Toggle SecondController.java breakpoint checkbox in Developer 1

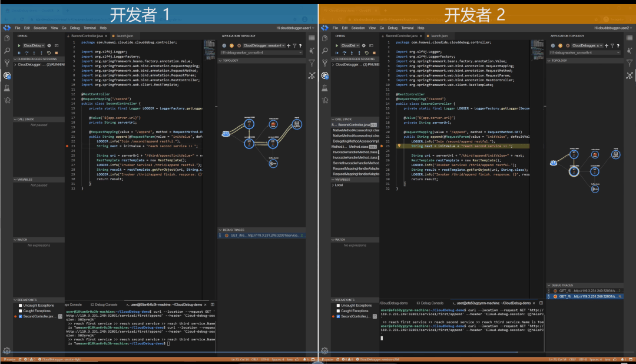point(20,316)
